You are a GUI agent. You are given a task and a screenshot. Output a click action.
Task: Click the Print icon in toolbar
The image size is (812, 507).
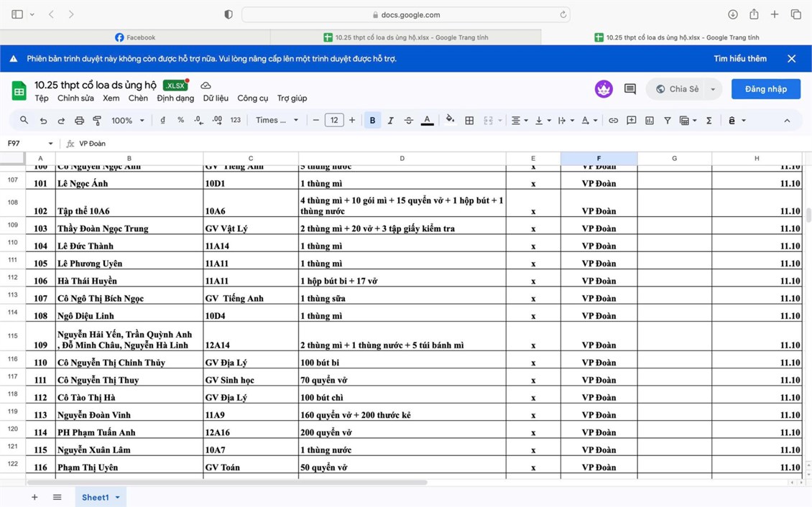tap(79, 121)
